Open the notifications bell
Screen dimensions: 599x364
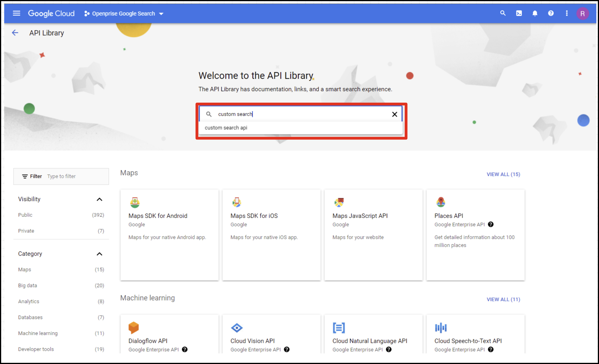(535, 13)
